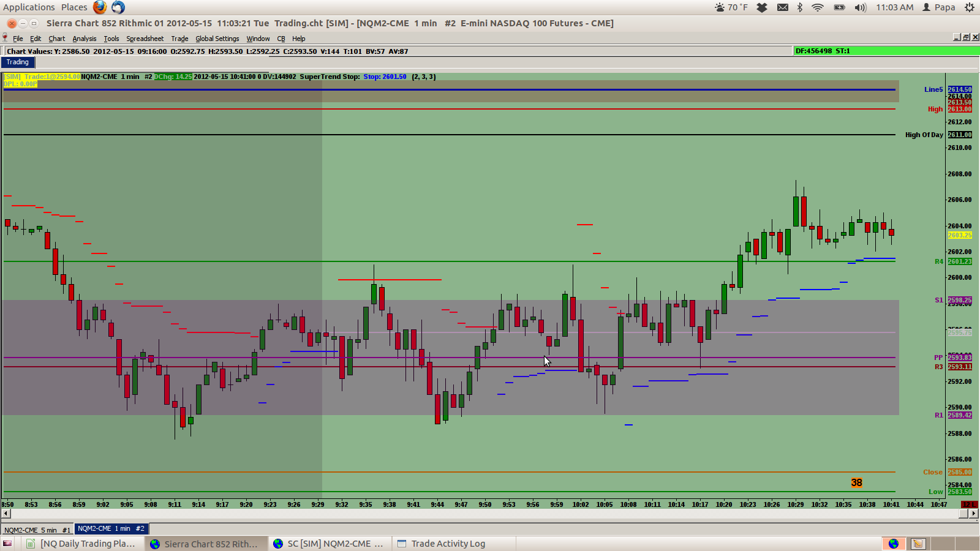Viewport: 980px width, 551px height.
Task: Click the 10:41 time label on the axis
Action: coord(891,504)
